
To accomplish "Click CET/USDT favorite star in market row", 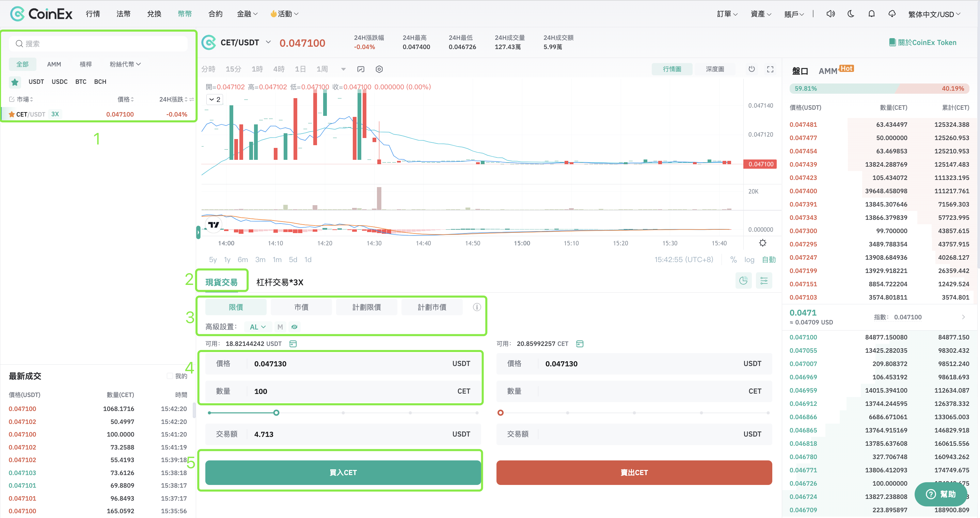I will tap(12, 114).
